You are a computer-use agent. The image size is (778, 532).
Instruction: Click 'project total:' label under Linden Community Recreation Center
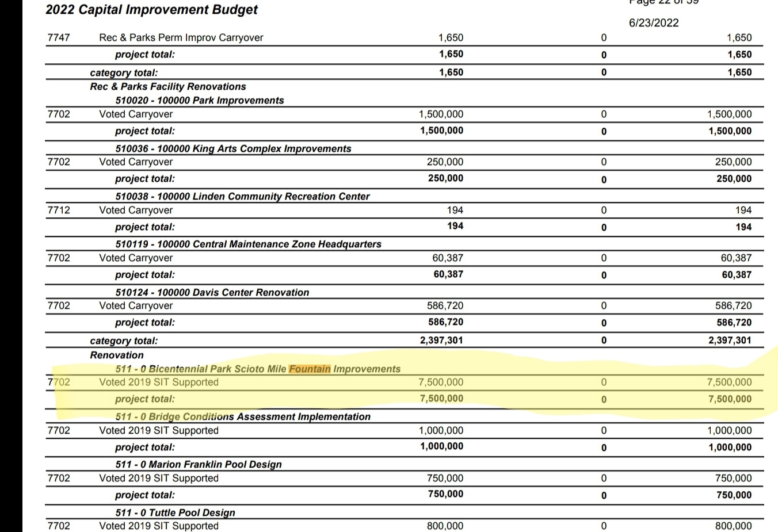[x=145, y=227]
